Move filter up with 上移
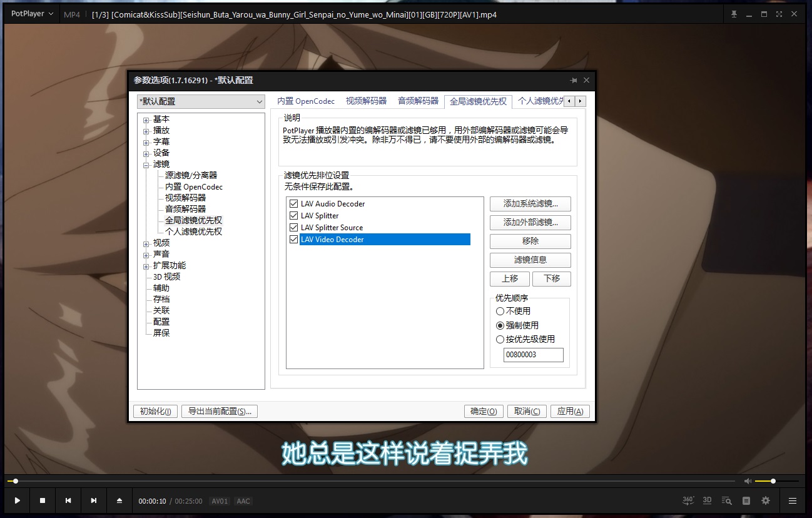812x518 pixels. [510, 279]
